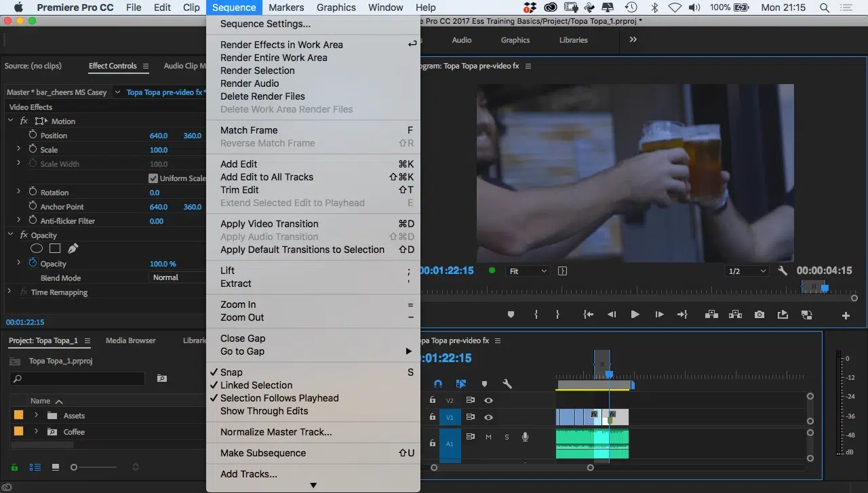
Task: Expand the Assets bin
Action: pos(36,416)
